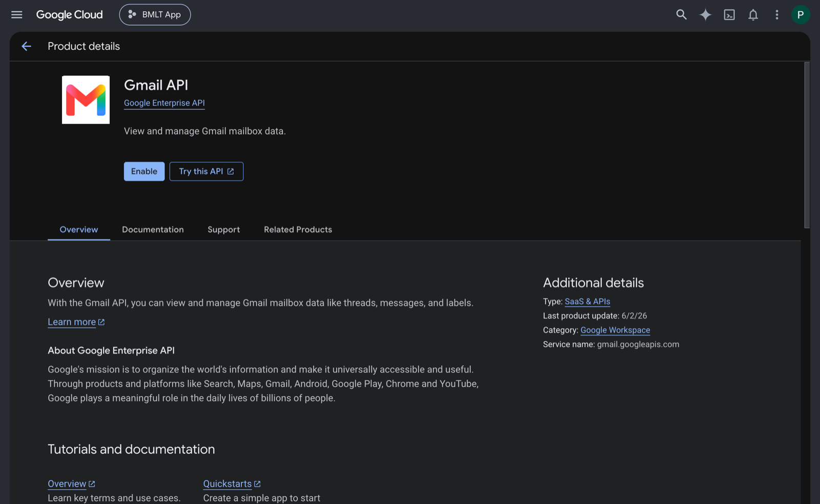Click the Gmail API product title
The height and width of the screenshot is (504, 820).
(x=156, y=85)
